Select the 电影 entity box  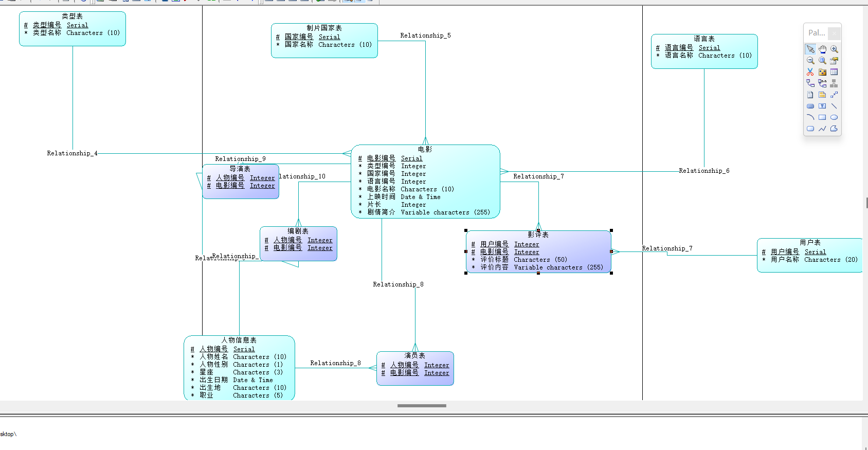[x=425, y=182]
